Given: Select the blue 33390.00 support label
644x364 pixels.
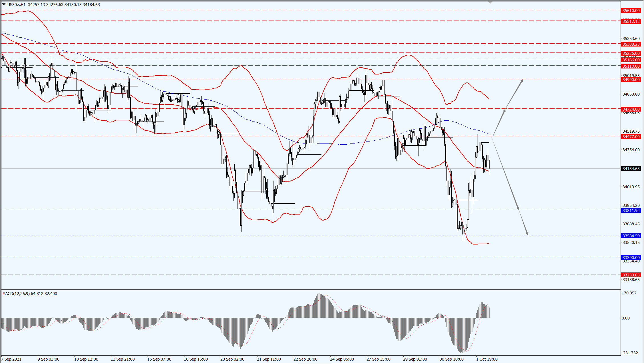Looking at the screenshot, I should 631,258.
